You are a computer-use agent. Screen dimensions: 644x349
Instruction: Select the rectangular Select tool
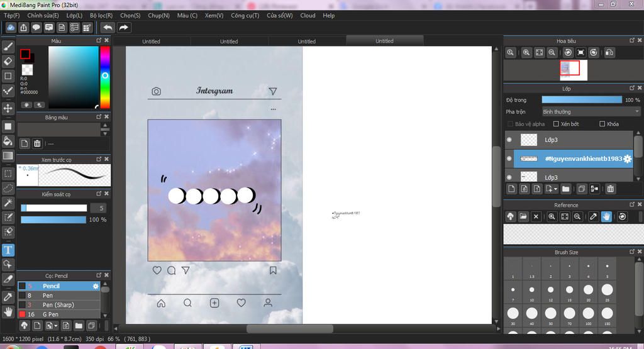(x=8, y=174)
